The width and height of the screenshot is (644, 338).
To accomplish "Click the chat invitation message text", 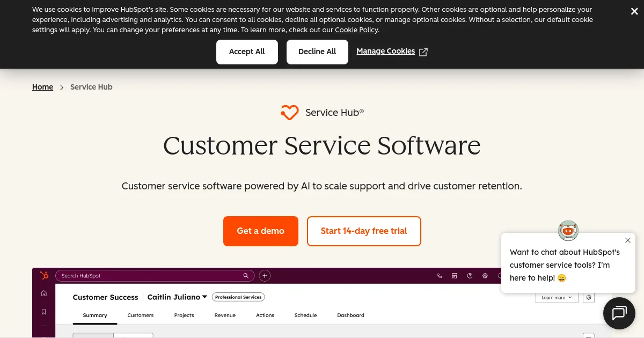I will [565, 265].
